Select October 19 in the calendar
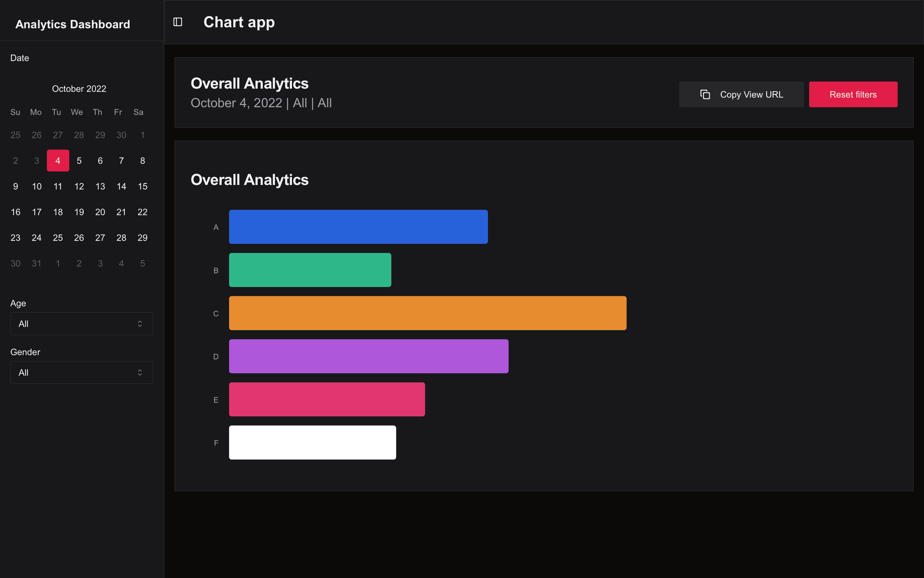 point(79,212)
